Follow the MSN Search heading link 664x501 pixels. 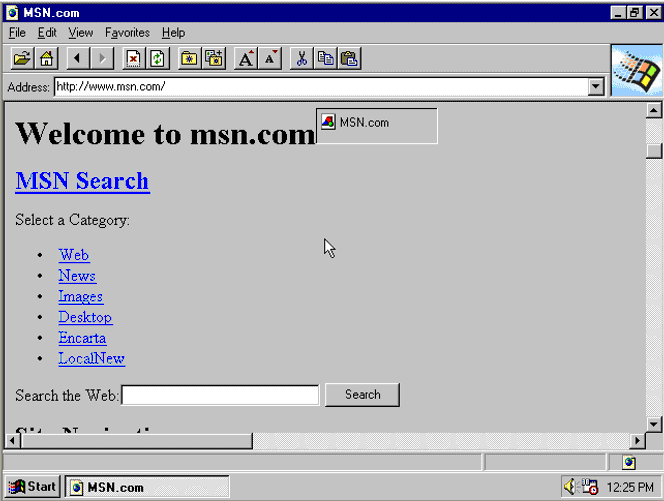tap(82, 181)
